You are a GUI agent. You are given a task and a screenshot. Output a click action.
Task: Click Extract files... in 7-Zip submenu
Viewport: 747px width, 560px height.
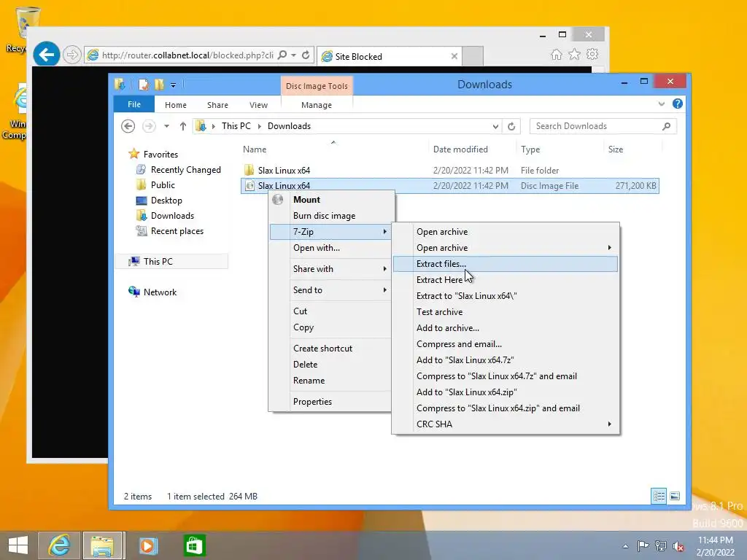(506, 264)
